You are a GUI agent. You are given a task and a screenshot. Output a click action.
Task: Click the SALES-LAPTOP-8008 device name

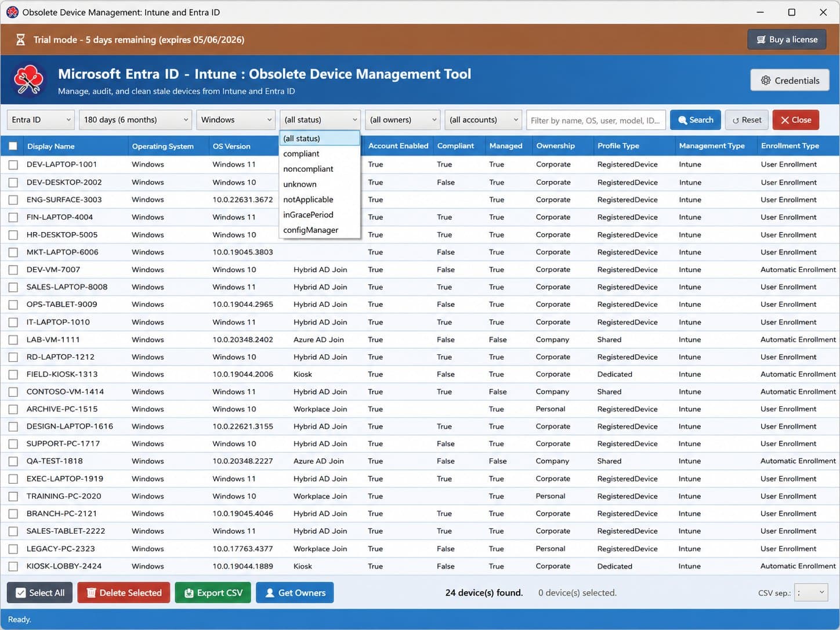coord(67,287)
